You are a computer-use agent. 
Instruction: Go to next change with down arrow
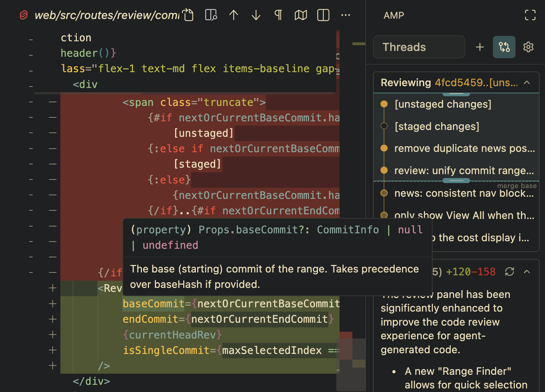pos(256,15)
